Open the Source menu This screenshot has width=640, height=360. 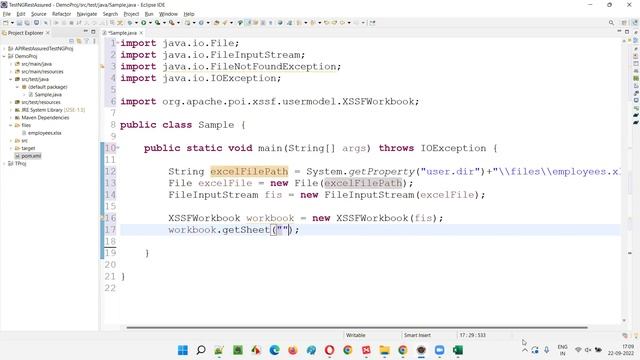39,14
